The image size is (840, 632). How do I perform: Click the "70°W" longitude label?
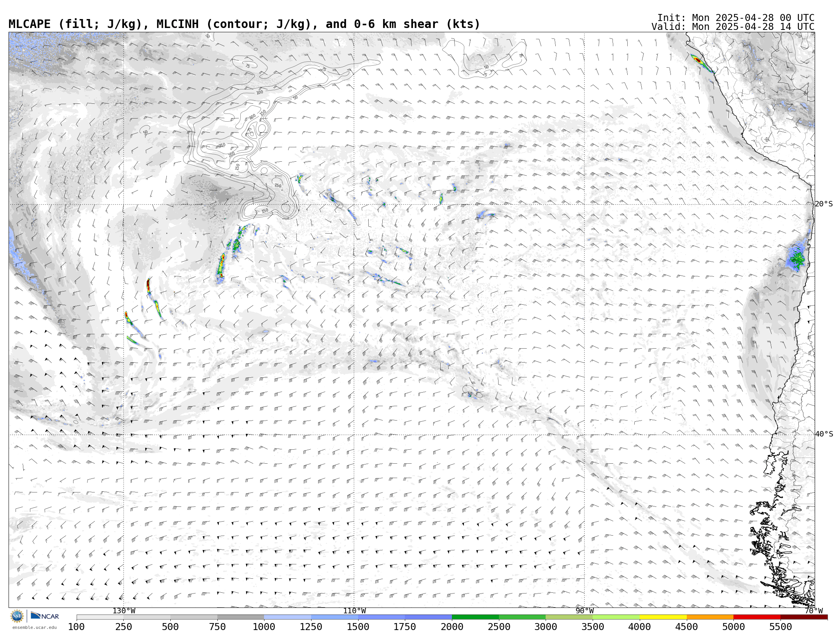coord(814,611)
